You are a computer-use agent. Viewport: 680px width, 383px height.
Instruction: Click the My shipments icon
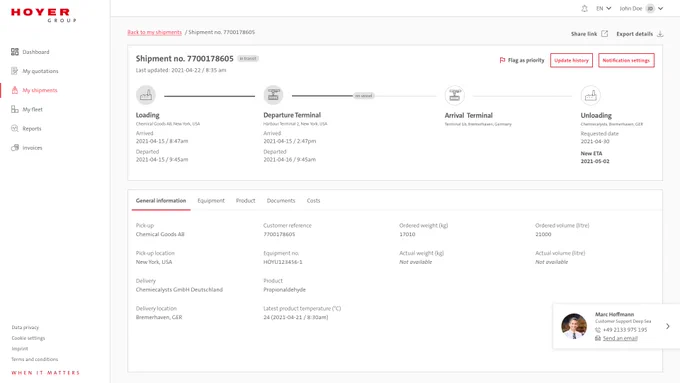coord(15,90)
